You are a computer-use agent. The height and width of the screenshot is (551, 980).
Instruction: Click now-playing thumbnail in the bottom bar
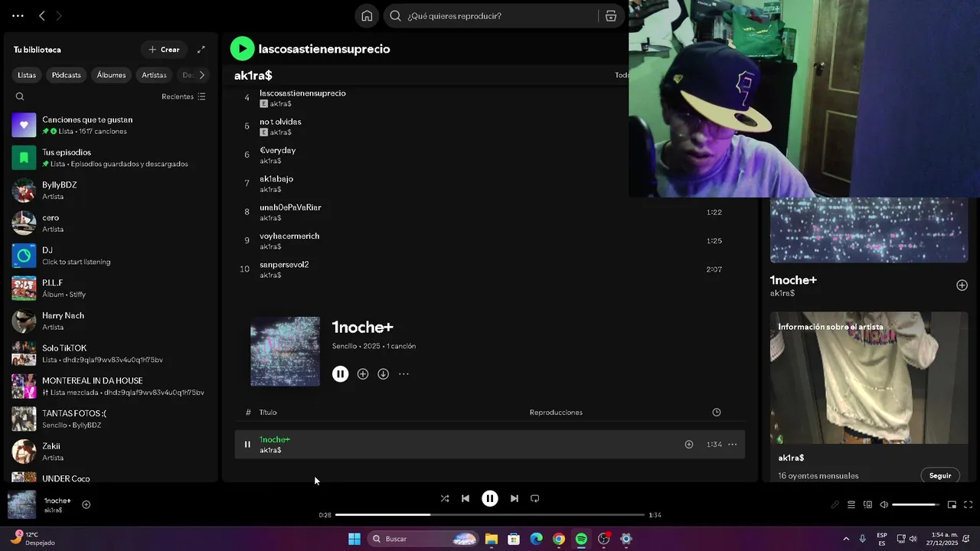[21, 505]
